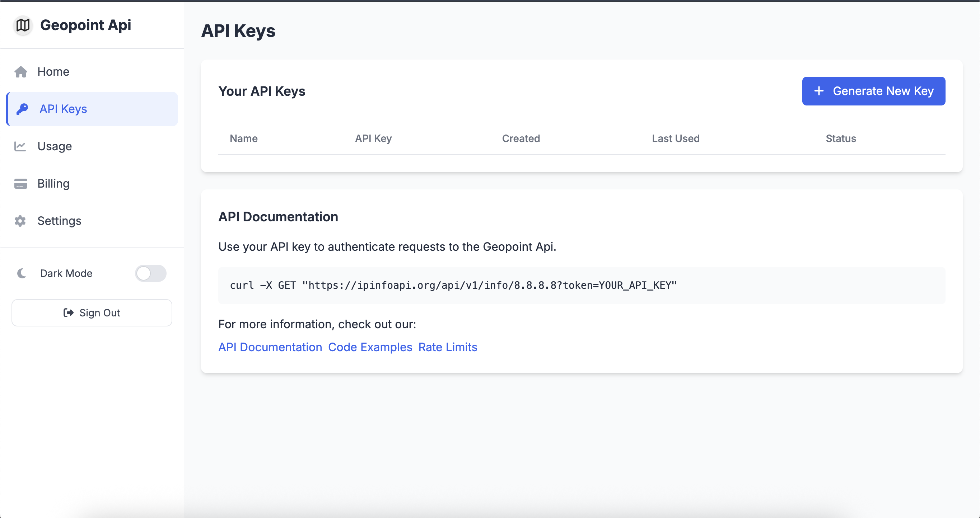Navigate to Settings in the sidebar

[x=92, y=221]
